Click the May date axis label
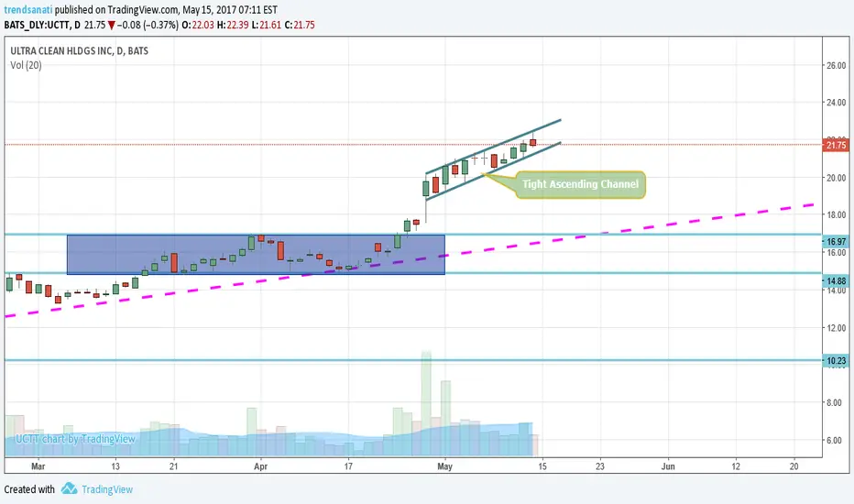 pyautogui.click(x=445, y=466)
